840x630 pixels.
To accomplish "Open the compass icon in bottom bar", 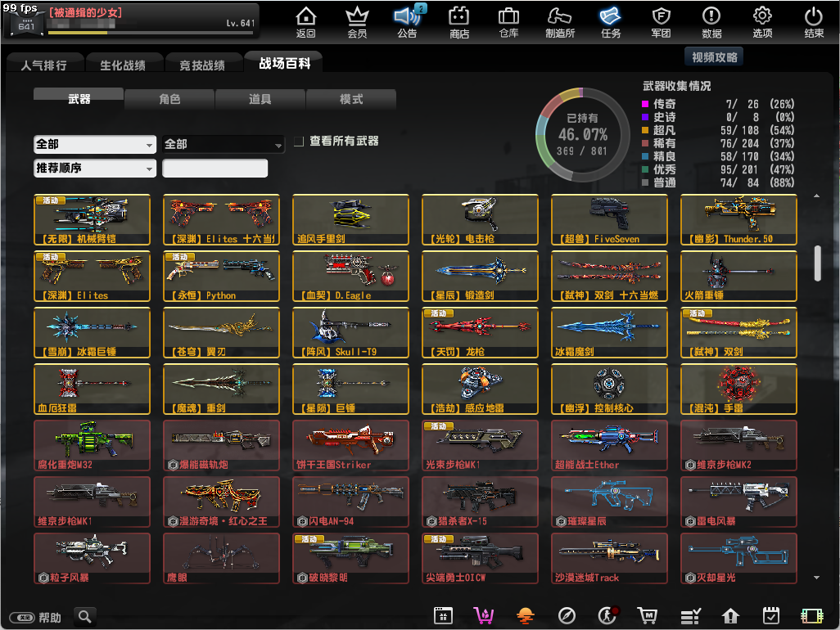I will [x=567, y=616].
